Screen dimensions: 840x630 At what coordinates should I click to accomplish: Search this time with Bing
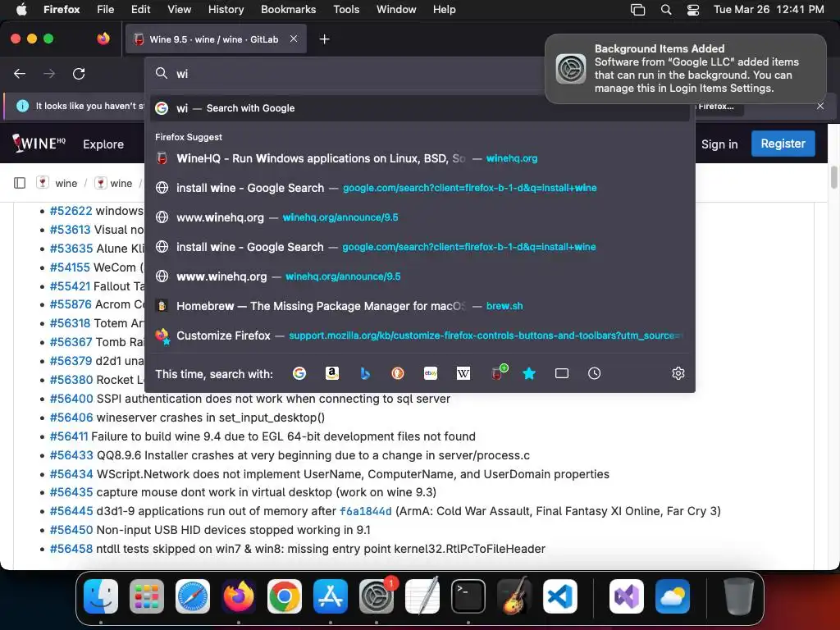[365, 373]
